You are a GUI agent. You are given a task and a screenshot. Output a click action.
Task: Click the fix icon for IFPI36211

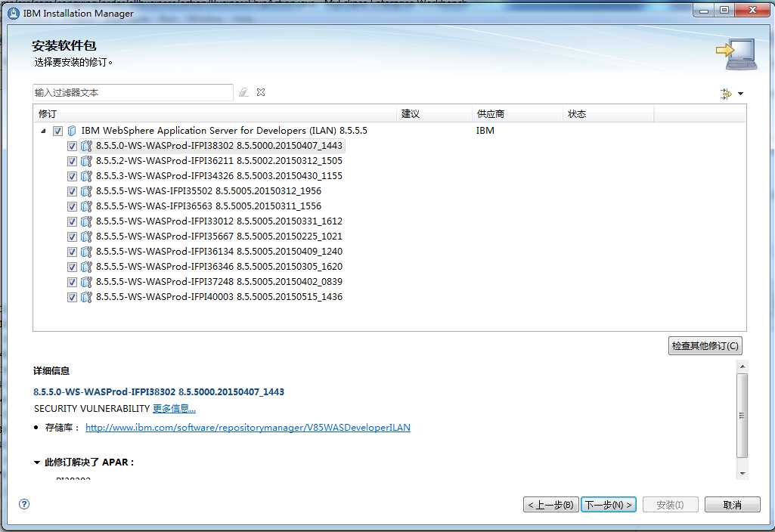click(86, 161)
